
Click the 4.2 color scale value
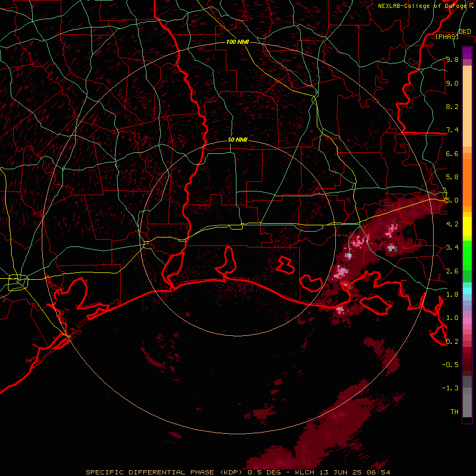pos(452,224)
